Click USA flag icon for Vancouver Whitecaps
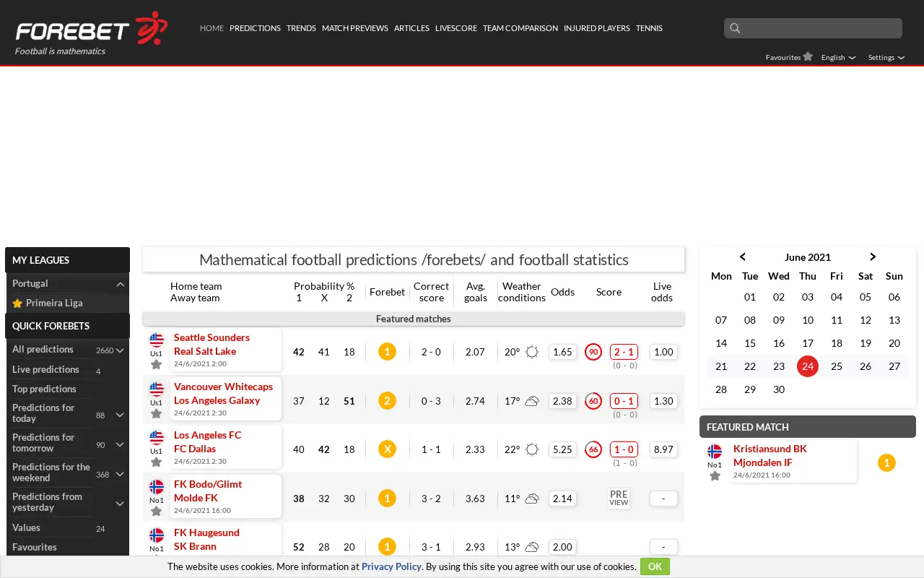The height and width of the screenshot is (578, 924). [157, 389]
